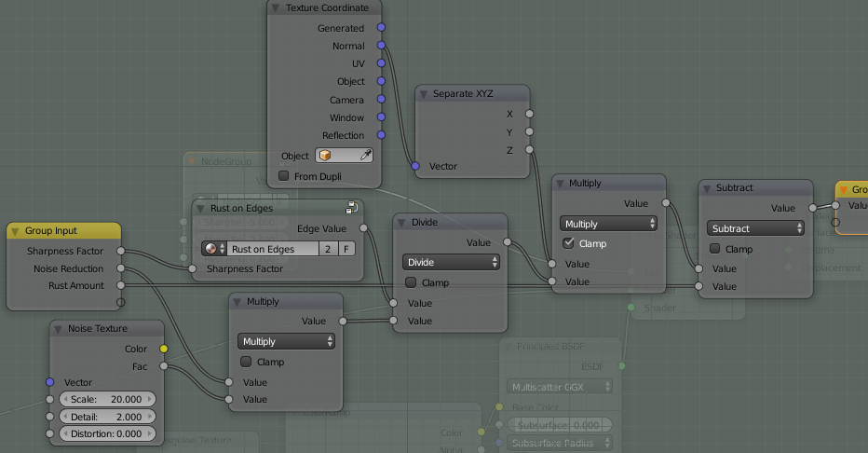Select the Group Input node by its title
Viewport: 868px width, 453px height.
pos(51,230)
